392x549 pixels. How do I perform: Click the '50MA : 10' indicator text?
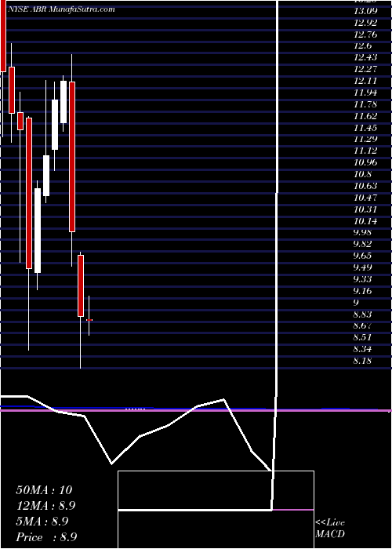click(44, 490)
